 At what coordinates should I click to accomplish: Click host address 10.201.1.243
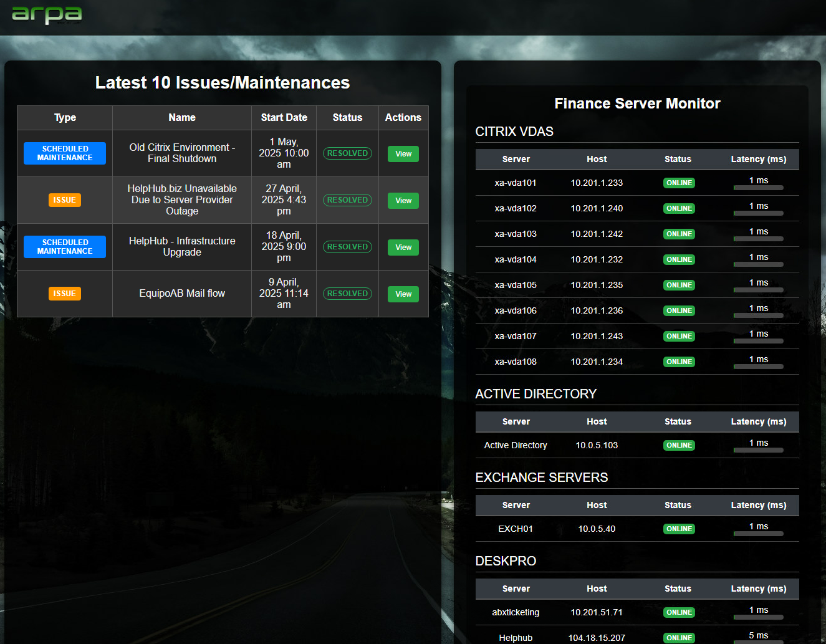pyautogui.click(x=597, y=336)
